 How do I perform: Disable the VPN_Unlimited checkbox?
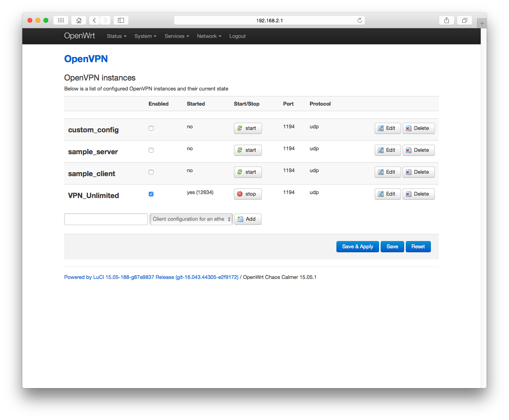tap(151, 194)
